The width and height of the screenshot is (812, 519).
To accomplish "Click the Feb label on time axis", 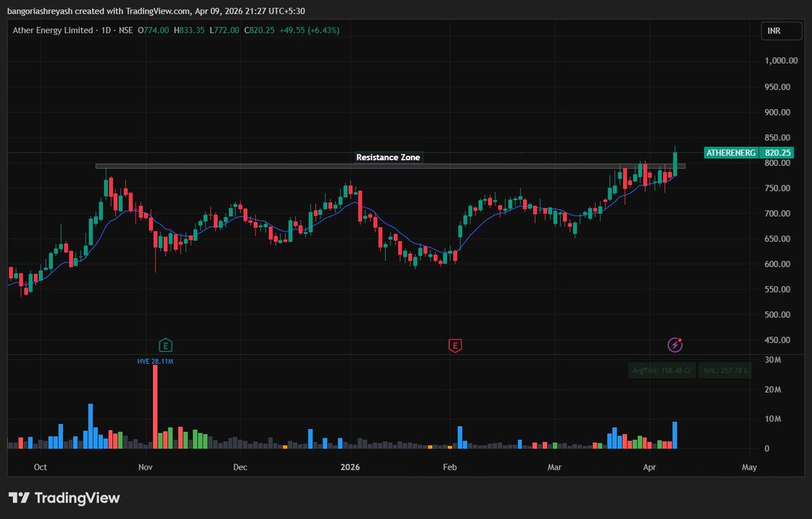I will click(x=449, y=468).
